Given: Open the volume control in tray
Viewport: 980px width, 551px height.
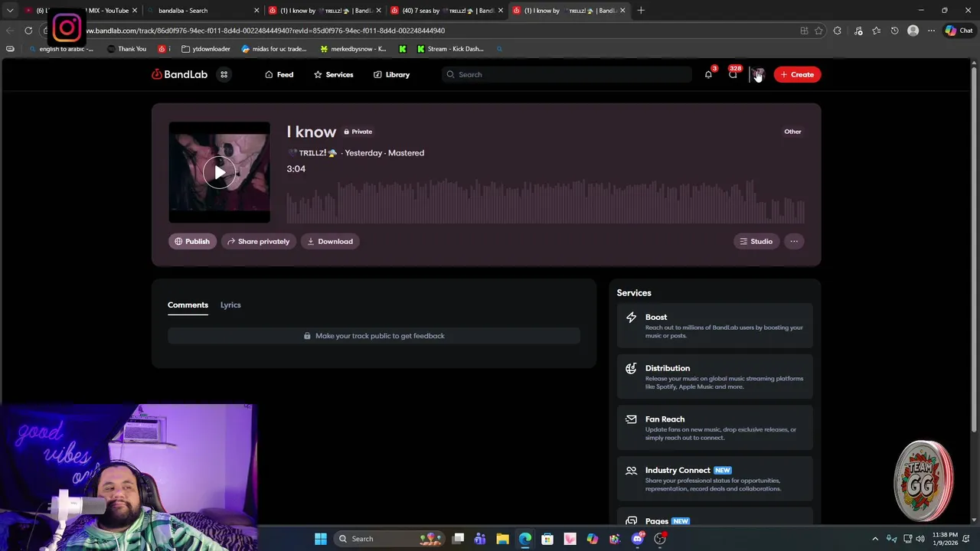Looking at the screenshot, I should 920,539.
